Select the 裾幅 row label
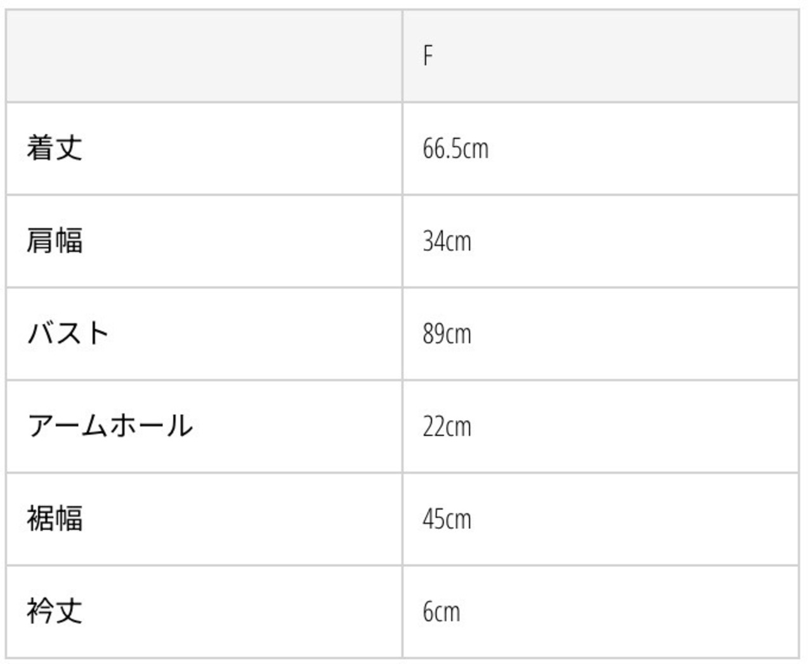The image size is (812, 664). pos(55,519)
